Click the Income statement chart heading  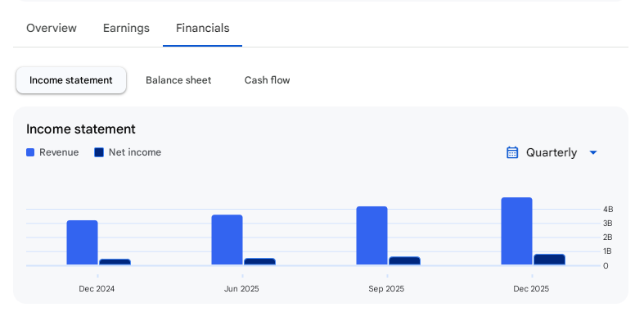click(81, 129)
